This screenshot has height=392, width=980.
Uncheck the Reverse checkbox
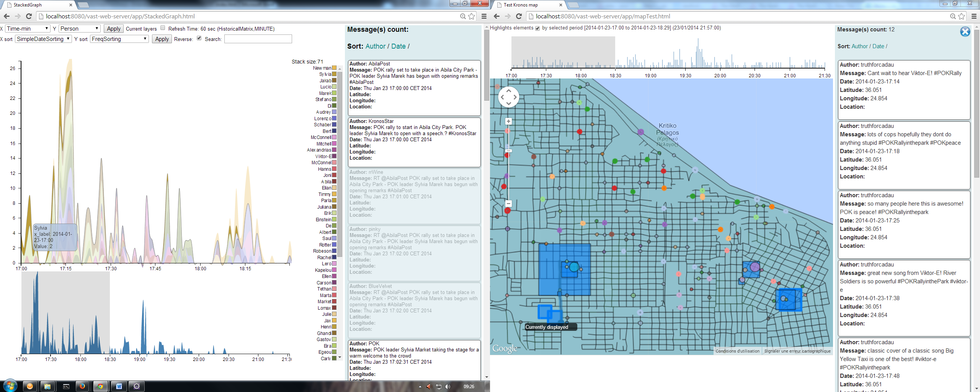tap(199, 38)
